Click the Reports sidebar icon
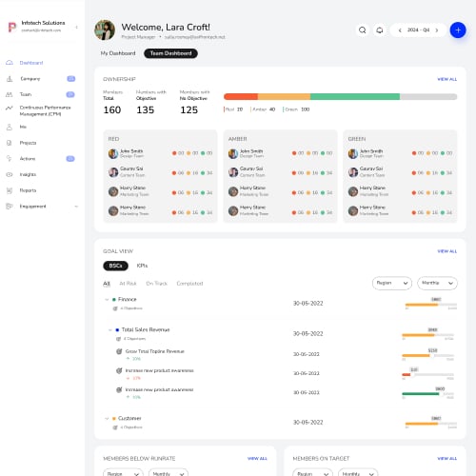This screenshot has width=476, height=476. [10, 190]
